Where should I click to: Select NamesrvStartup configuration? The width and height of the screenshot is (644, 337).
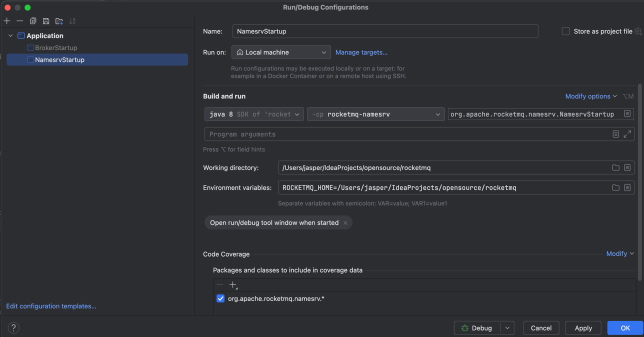coord(97,60)
